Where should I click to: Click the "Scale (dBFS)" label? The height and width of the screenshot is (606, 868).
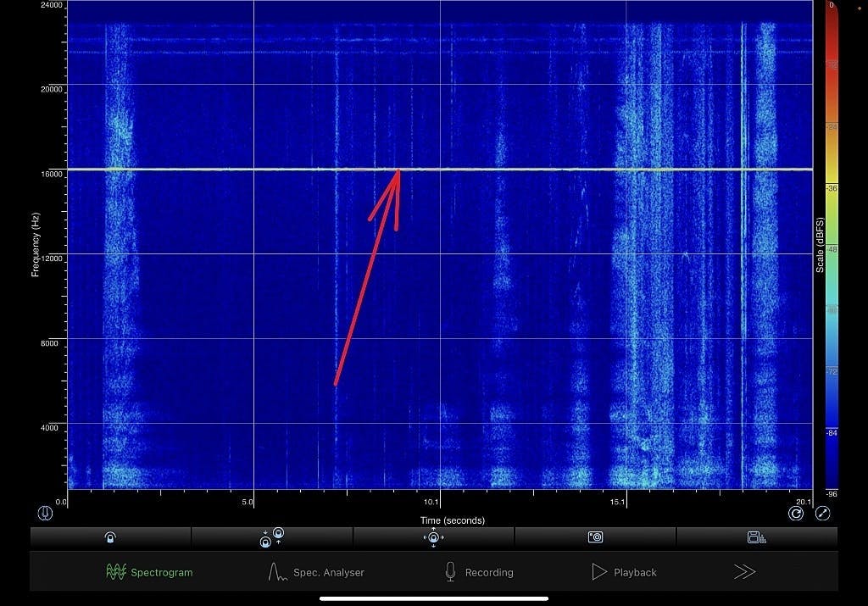point(820,245)
